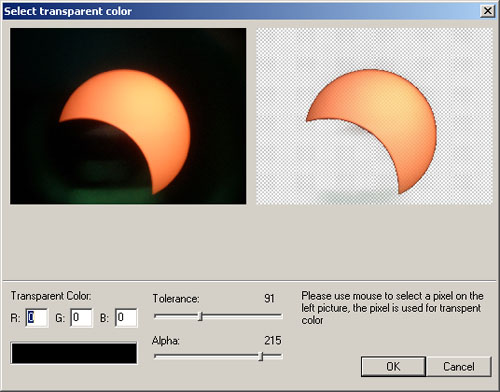Click the Alpha slider handle

coord(261,357)
